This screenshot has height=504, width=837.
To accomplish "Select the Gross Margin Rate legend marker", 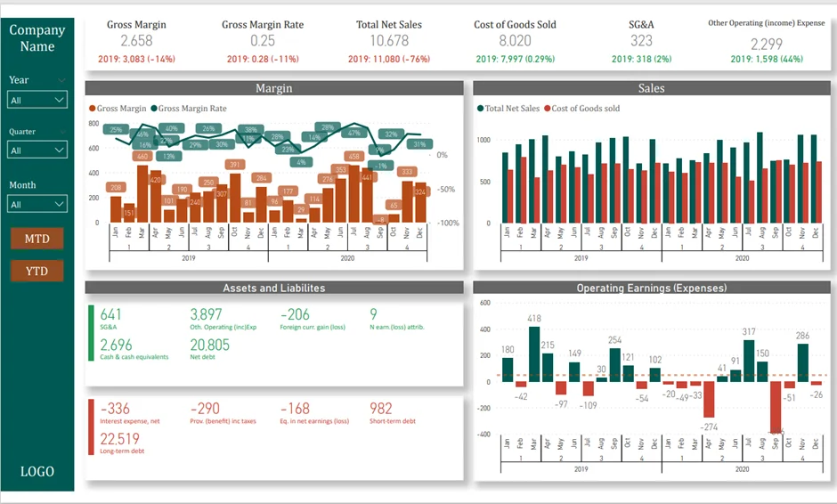I will tap(154, 109).
